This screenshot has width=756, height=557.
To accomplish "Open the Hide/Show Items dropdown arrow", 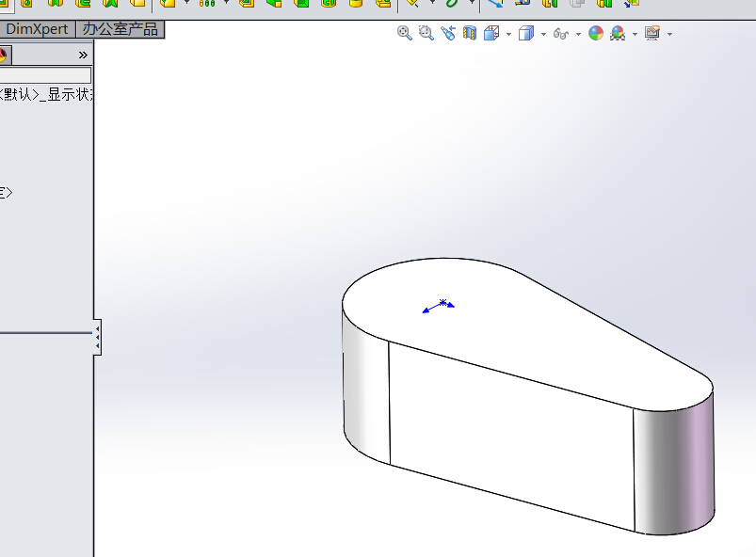I will click(578, 34).
